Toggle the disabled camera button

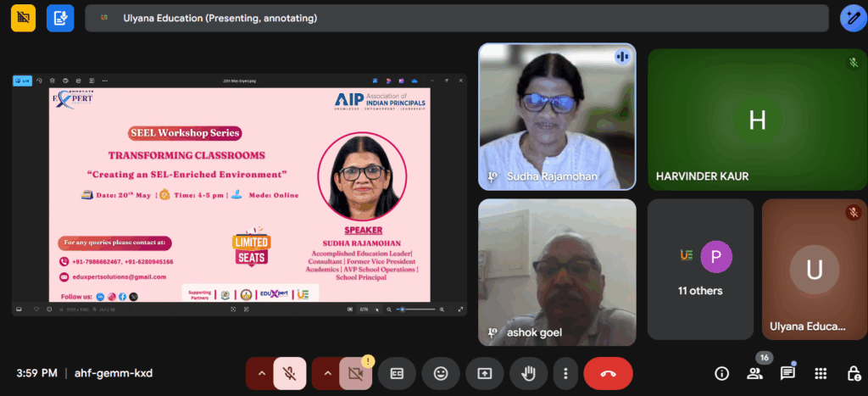click(x=355, y=373)
